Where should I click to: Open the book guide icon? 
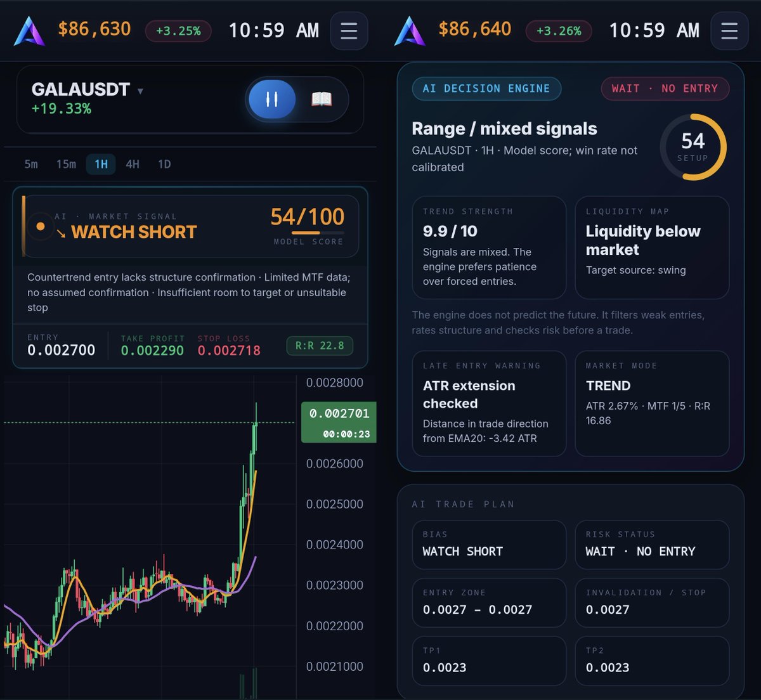click(x=322, y=99)
